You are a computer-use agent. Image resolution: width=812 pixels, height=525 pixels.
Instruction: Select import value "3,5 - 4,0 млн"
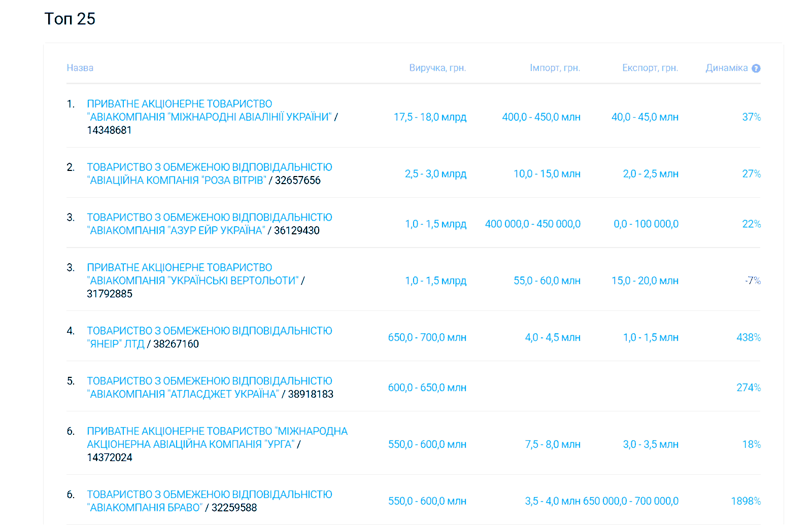[x=553, y=502]
